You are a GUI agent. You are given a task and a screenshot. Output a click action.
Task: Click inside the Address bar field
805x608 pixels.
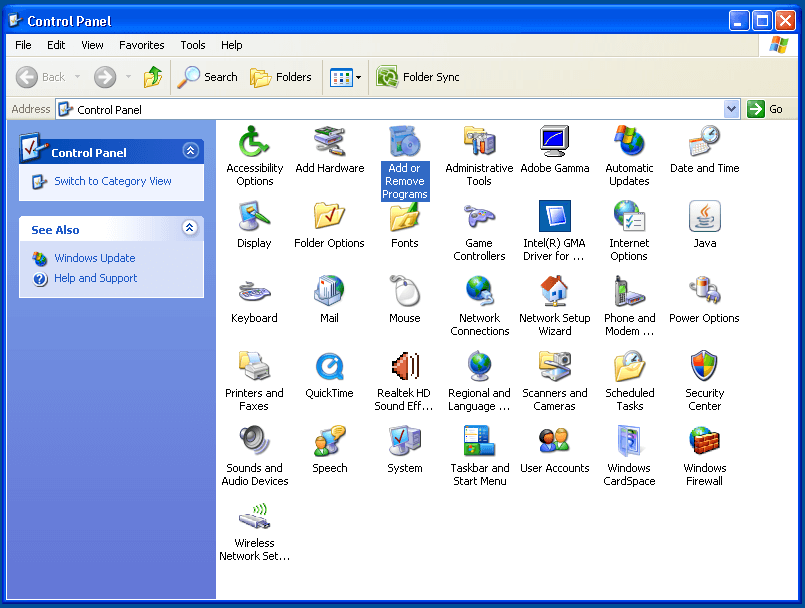[400, 109]
